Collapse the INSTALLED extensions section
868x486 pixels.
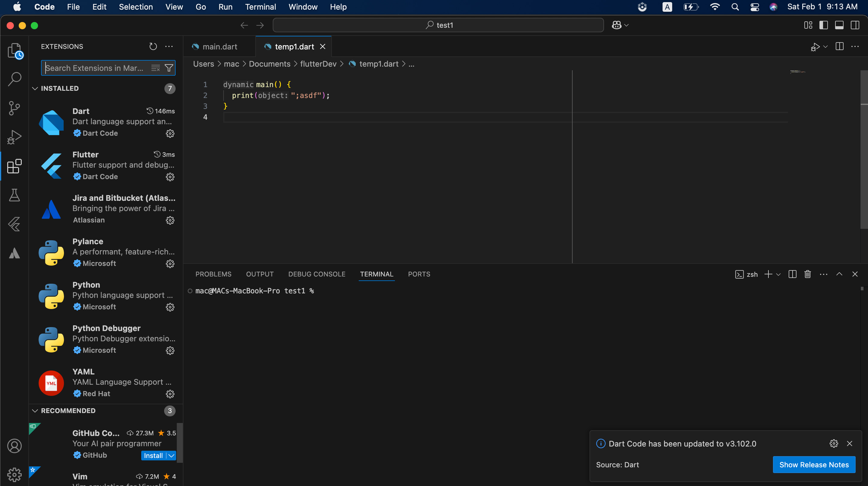35,88
